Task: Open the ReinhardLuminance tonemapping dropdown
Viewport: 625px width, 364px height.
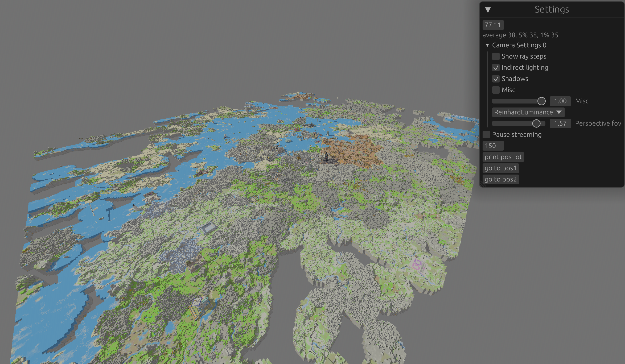Action: click(528, 112)
